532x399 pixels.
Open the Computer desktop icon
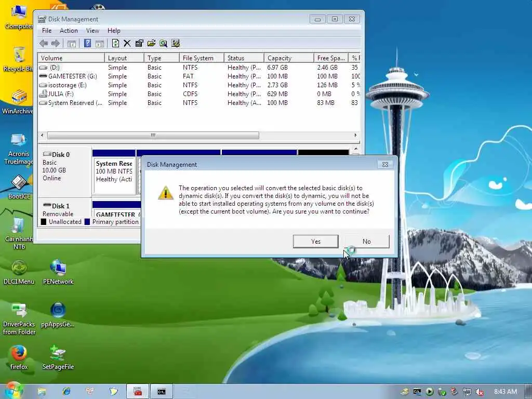19,16
